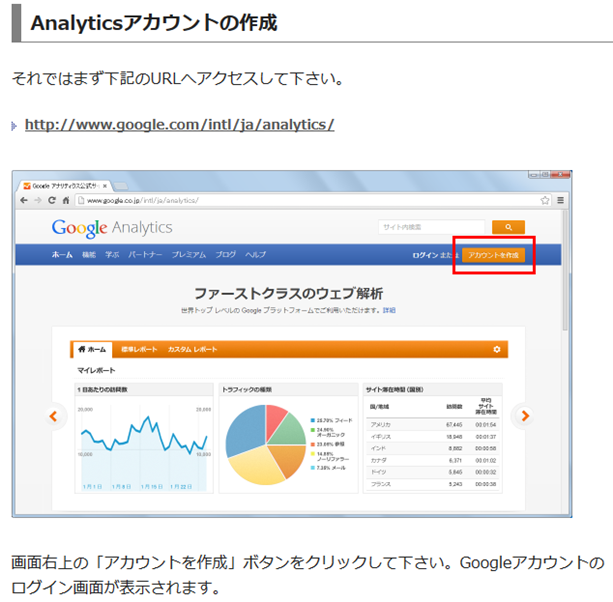Open the 詳細 link under the headline

coord(389,310)
